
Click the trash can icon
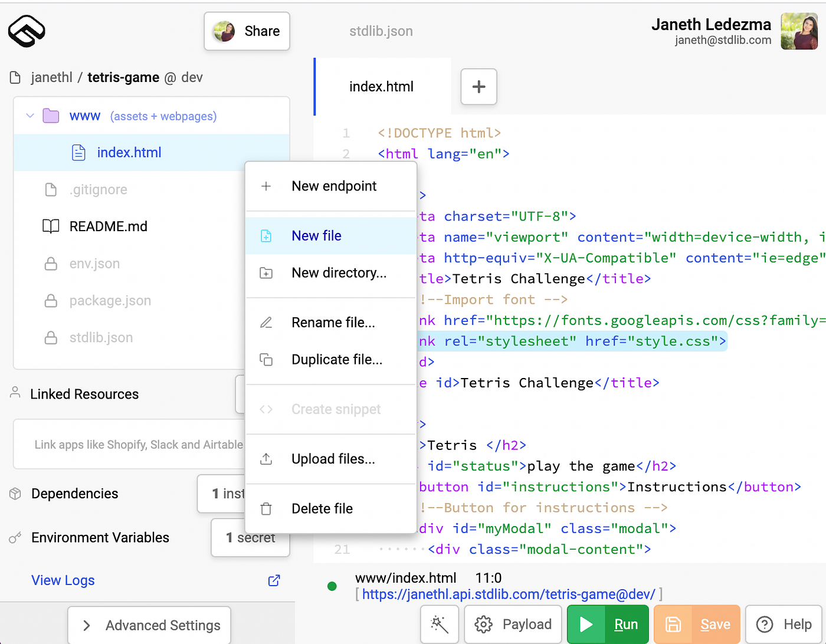[x=266, y=508]
